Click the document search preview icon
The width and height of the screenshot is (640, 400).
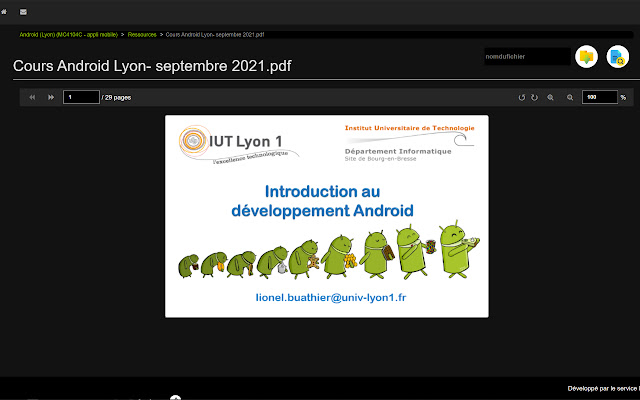618,56
